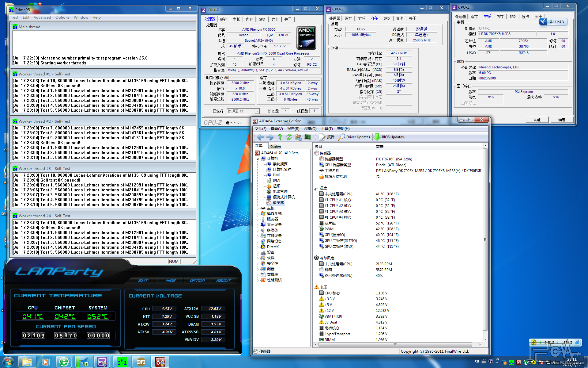Viewport: 588px width, 368px height.
Task: Go back using AIDA64's blue left arrow
Action: pyautogui.click(x=261, y=137)
